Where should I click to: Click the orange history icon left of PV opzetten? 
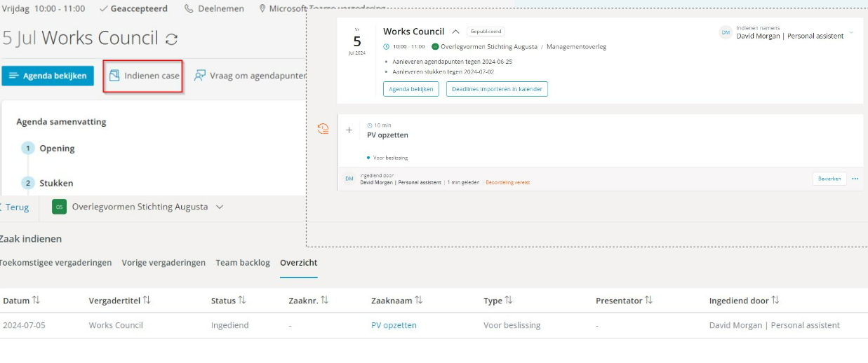323,129
